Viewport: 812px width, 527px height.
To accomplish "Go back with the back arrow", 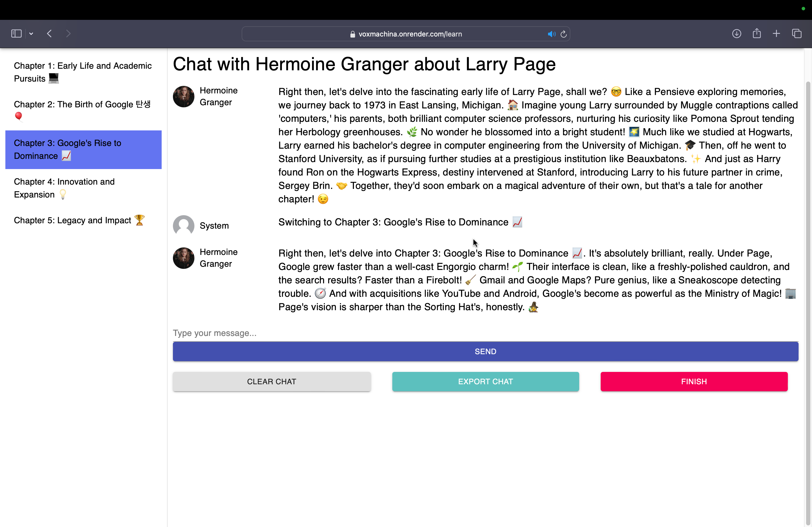I will pyautogui.click(x=49, y=33).
